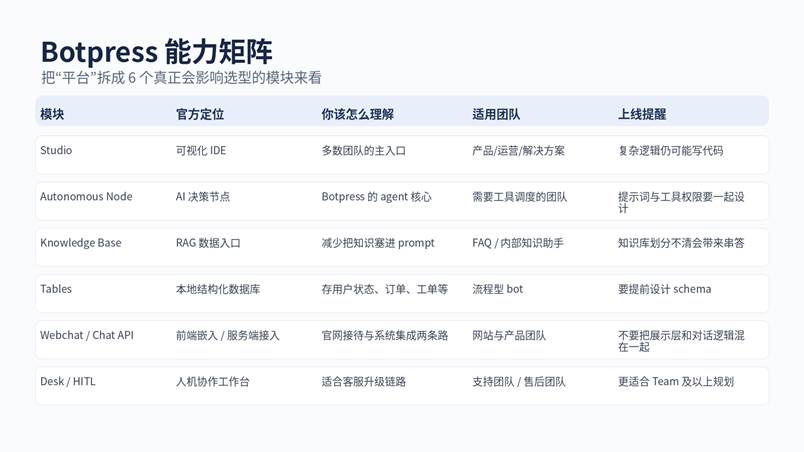The image size is (804, 452).
Task: Select the "适用团队" column header
Action: coord(496,114)
